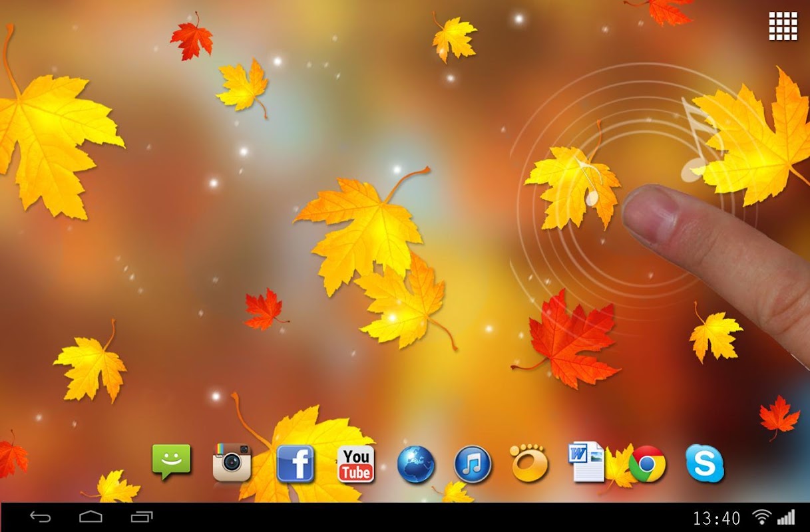Screen dimensions: 810x532
Task: Open the blue globe Browser app
Action: [416, 464]
